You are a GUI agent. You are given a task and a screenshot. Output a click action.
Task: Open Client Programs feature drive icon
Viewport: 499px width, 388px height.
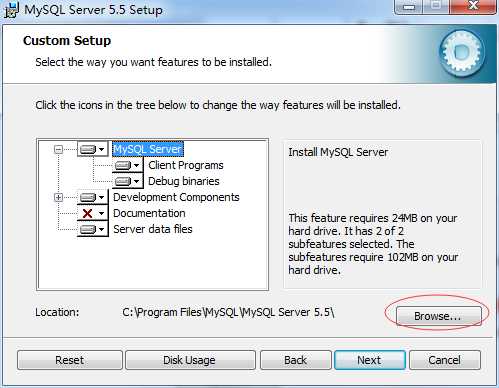click(x=127, y=165)
